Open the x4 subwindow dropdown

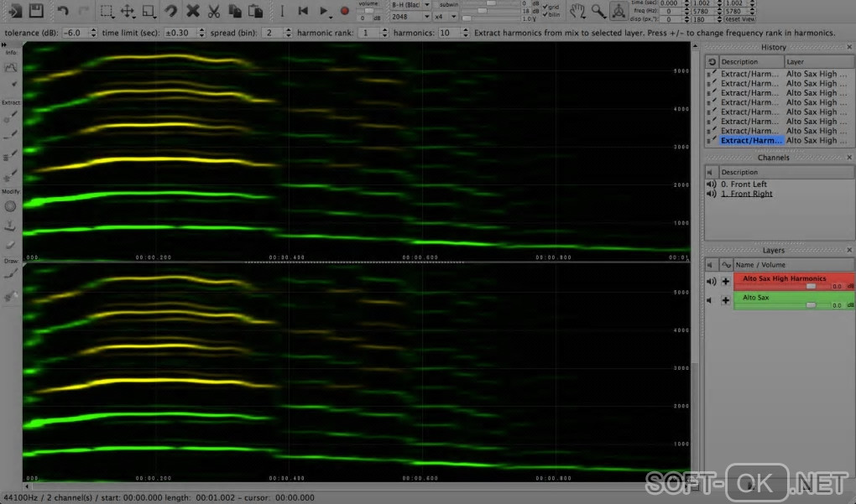pos(446,16)
